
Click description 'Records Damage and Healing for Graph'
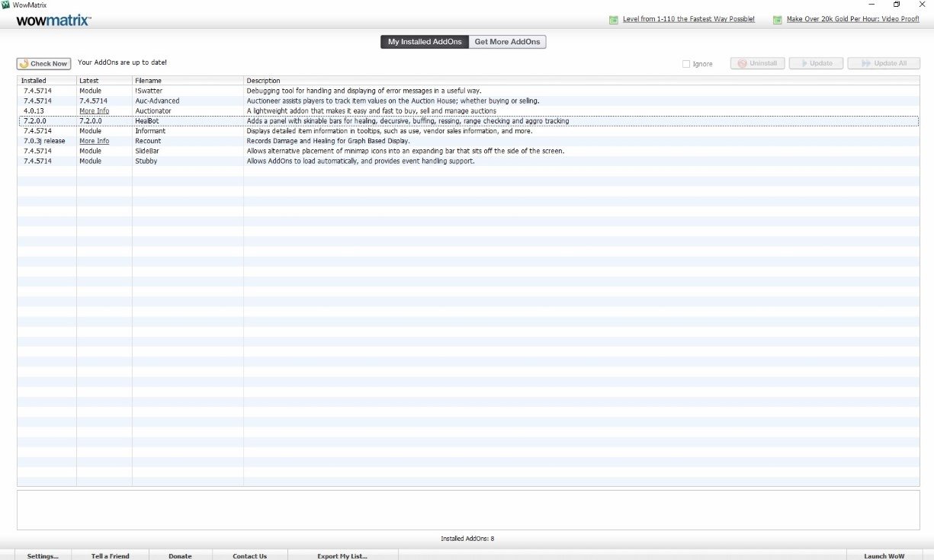328,141
